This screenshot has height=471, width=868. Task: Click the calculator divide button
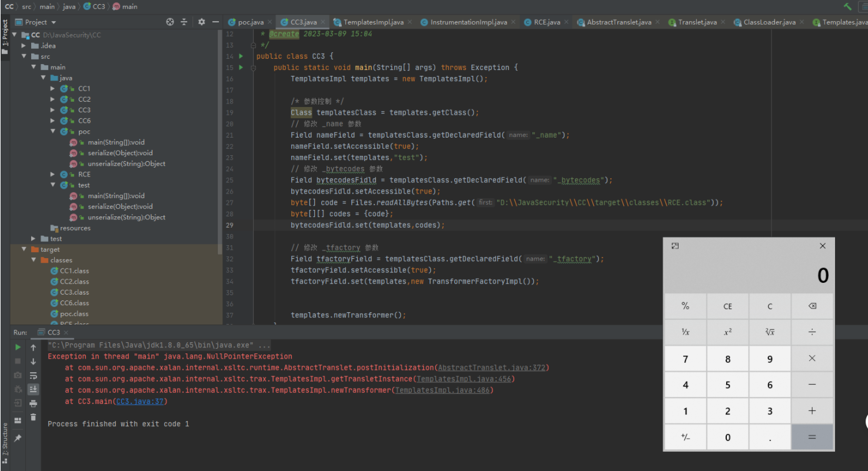pyautogui.click(x=812, y=332)
